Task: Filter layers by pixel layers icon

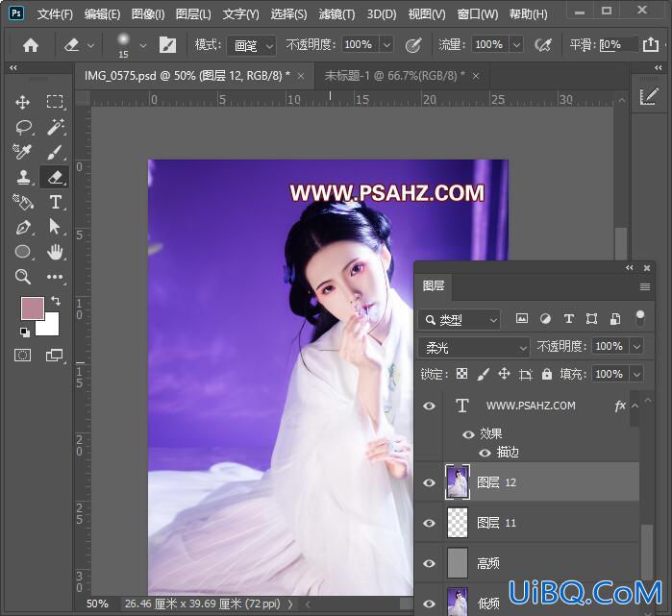Action: pyautogui.click(x=522, y=319)
